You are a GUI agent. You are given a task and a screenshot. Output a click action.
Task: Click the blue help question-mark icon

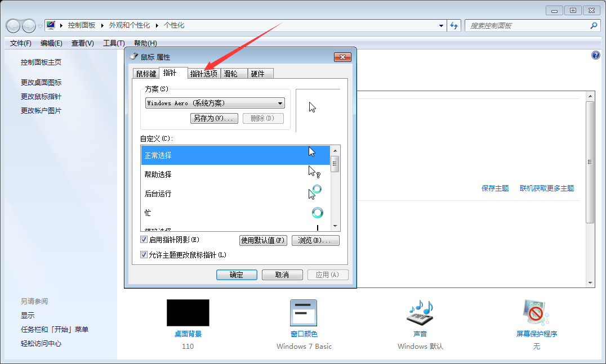[x=595, y=55]
